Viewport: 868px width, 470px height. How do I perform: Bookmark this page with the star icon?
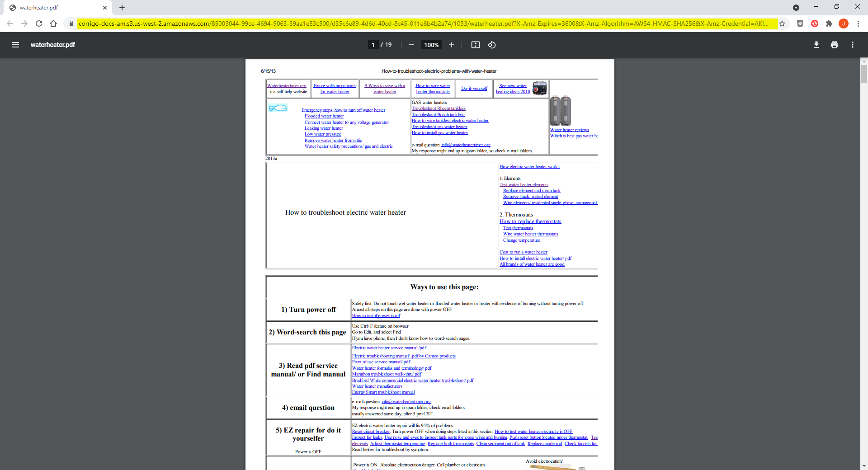(x=782, y=23)
